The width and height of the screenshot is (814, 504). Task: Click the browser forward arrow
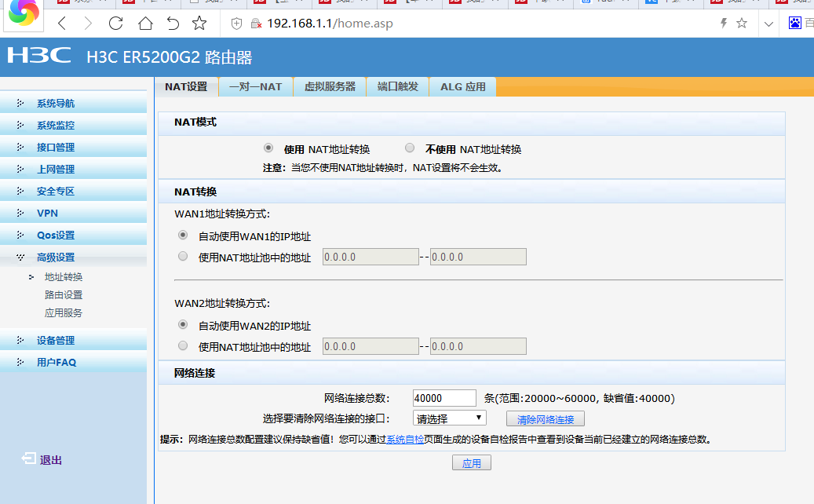88,24
